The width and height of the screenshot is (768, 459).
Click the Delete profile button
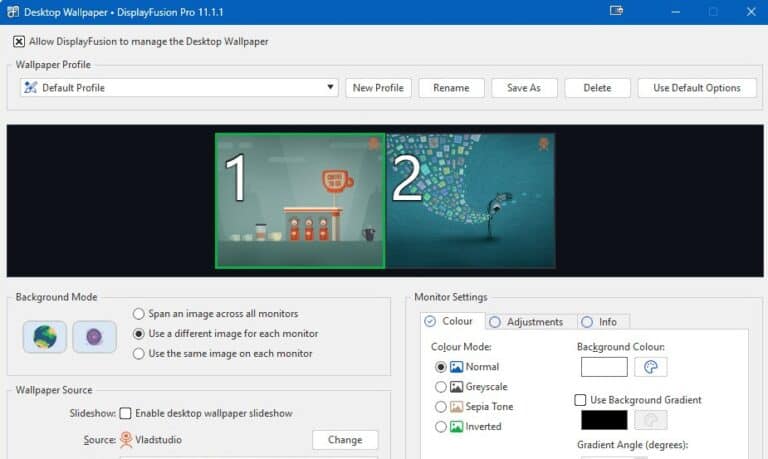click(598, 88)
